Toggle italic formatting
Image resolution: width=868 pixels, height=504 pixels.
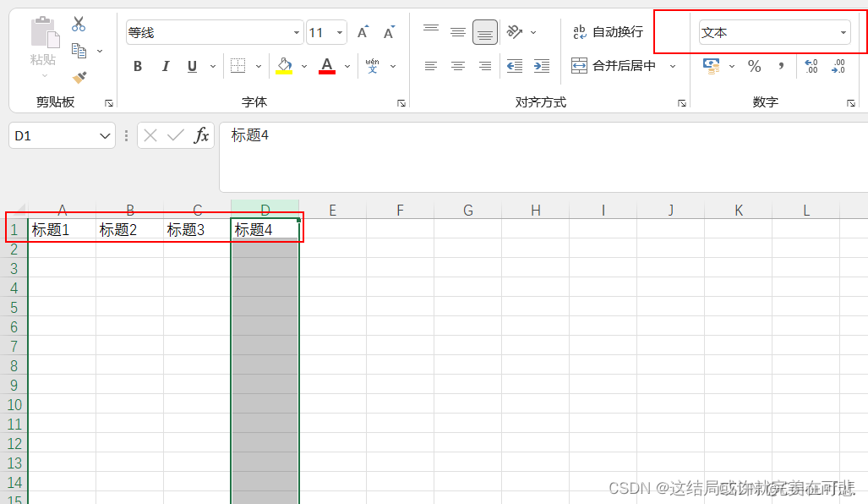tap(166, 66)
